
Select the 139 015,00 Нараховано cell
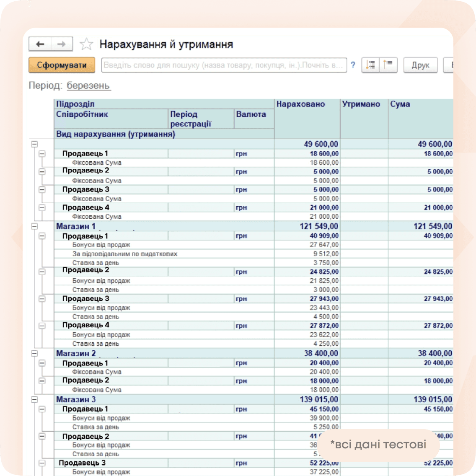[307, 399]
